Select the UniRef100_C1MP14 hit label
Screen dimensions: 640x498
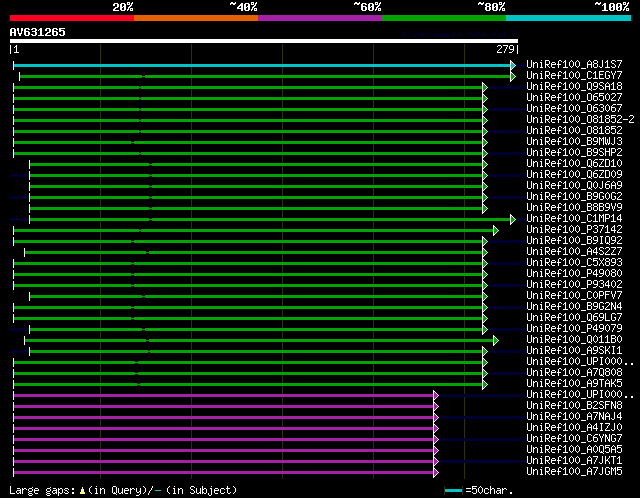click(574, 219)
